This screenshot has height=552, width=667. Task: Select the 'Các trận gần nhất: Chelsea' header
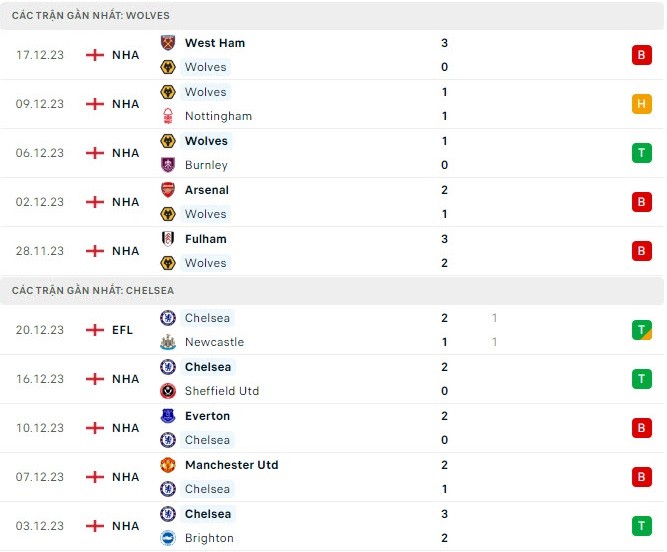[x=93, y=291]
